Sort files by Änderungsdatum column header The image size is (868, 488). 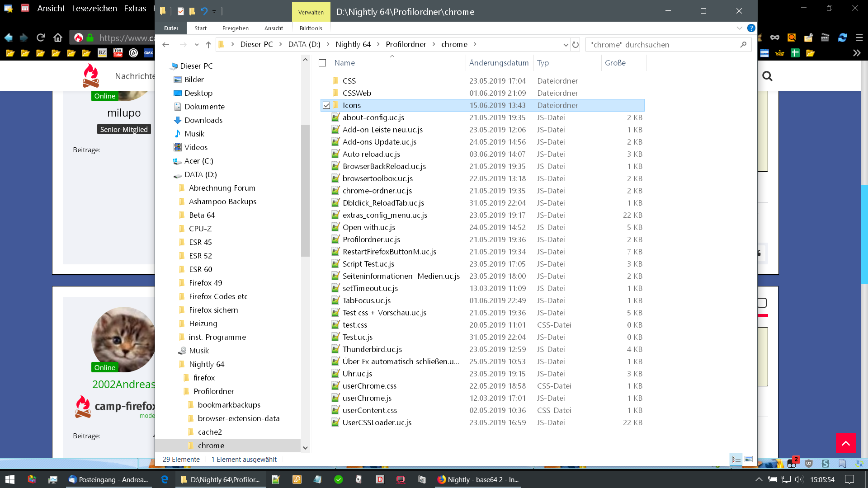pyautogui.click(x=499, y=63)
